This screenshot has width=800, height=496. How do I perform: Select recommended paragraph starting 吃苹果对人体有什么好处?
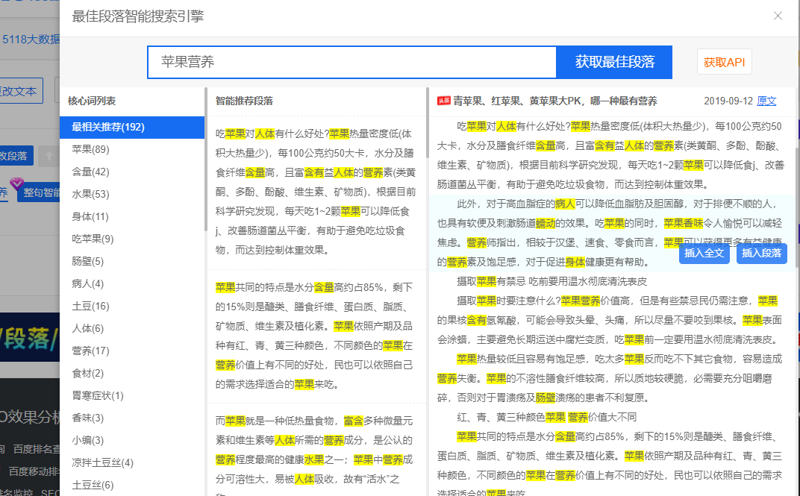pos(316,192)
